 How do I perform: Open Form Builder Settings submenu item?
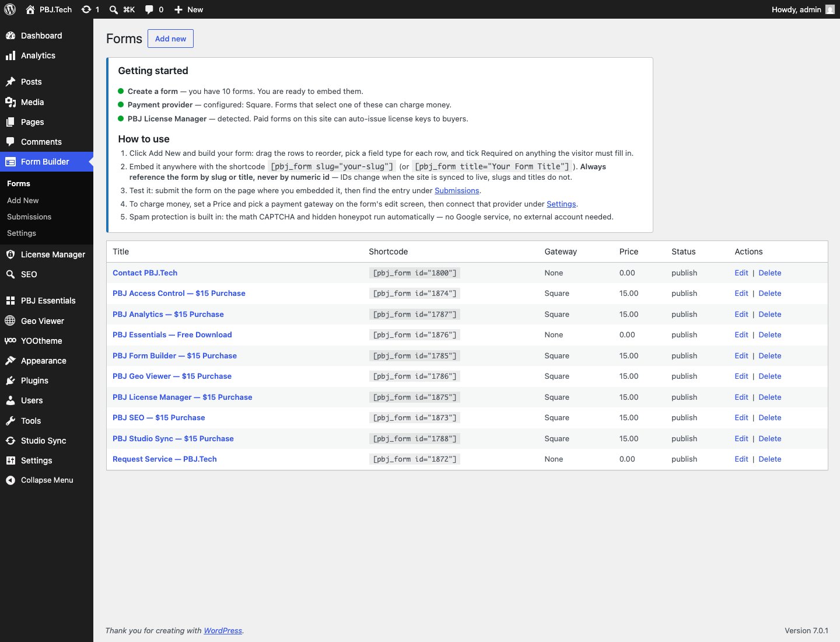[22, 233]
